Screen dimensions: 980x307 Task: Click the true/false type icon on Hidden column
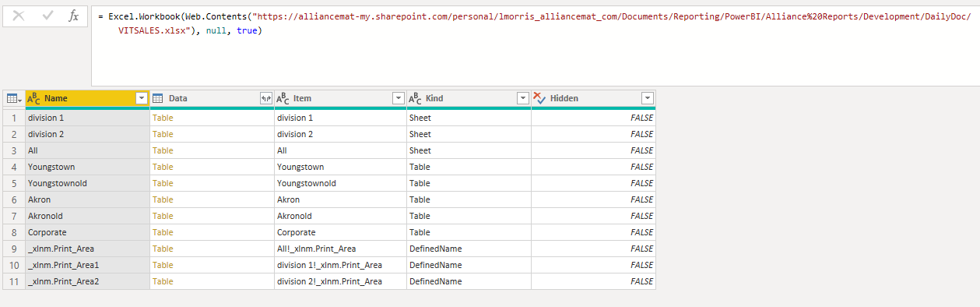(x=539, y=98)
